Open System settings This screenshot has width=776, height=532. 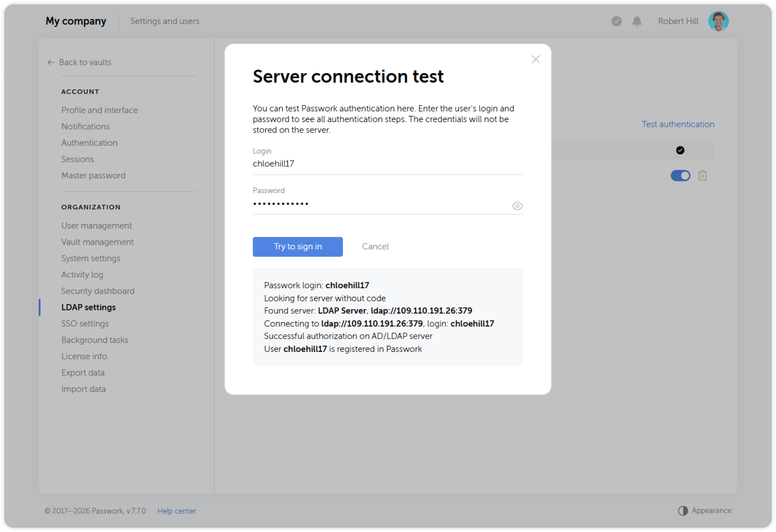91,258
